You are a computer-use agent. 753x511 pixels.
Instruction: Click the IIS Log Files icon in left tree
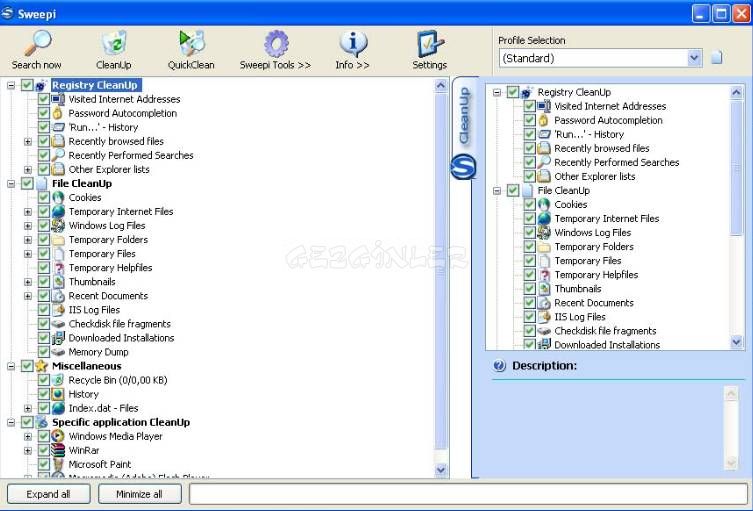coord(58,310)
